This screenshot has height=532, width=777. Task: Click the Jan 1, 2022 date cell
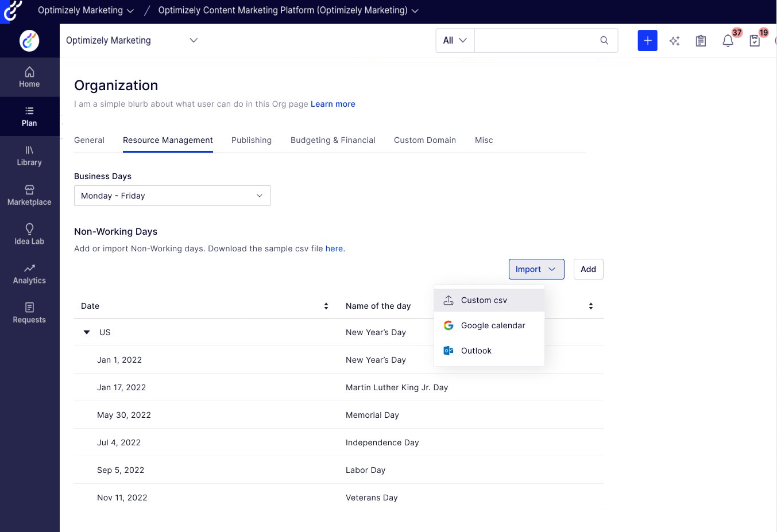point(119,360)
